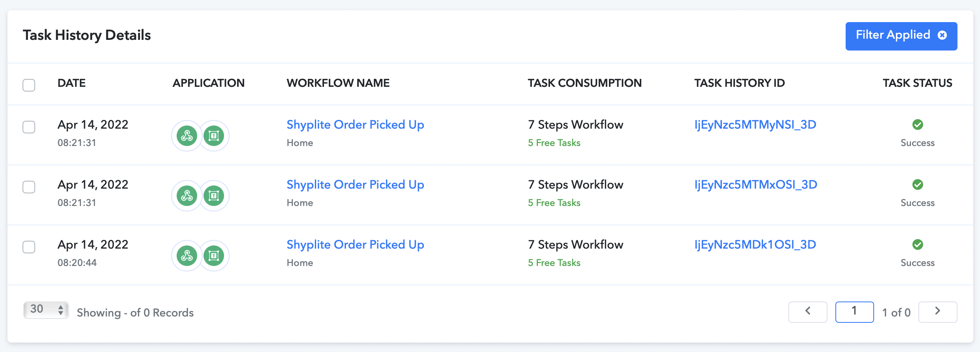Click the page number input field
Screen dimensions: 980x352
854,312
